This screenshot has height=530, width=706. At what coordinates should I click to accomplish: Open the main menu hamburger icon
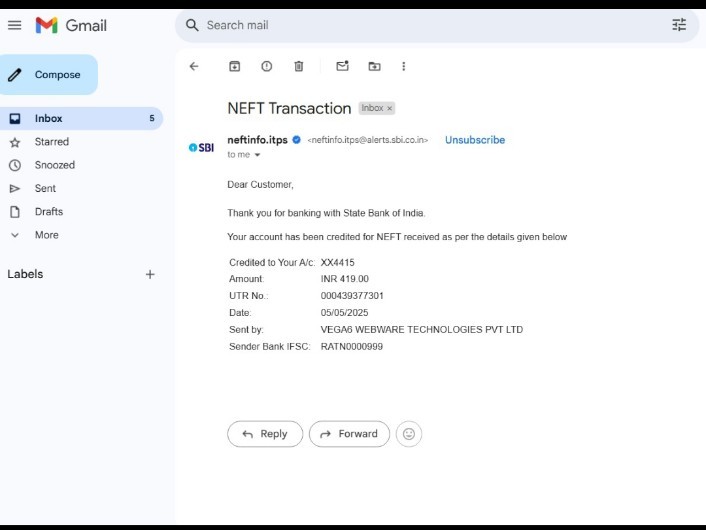(x=14, y=25)
